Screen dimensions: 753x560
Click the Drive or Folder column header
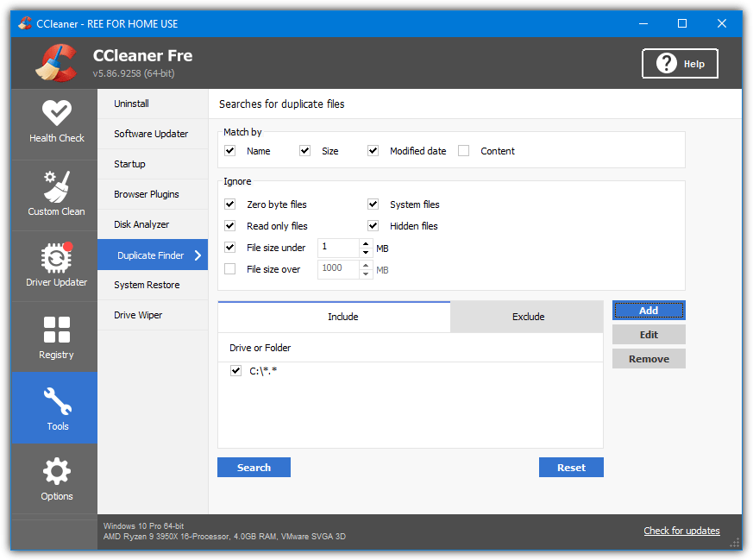411,348
